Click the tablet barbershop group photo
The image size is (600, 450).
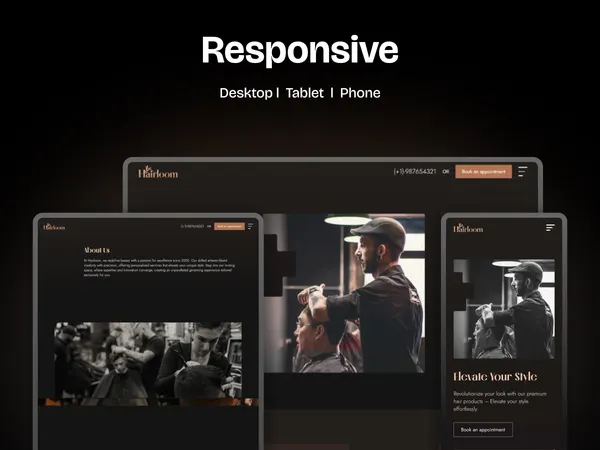pyautogui.click(x=148, y=360)
